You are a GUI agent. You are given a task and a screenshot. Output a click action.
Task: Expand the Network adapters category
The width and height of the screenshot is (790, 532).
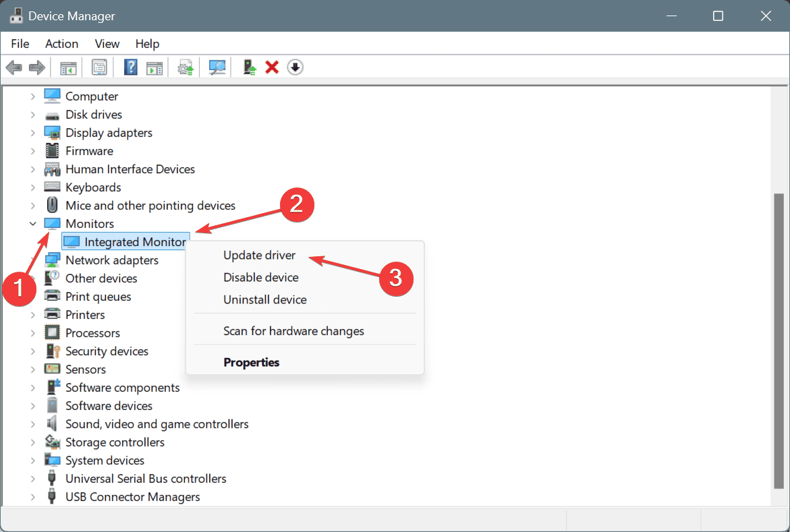33,260
